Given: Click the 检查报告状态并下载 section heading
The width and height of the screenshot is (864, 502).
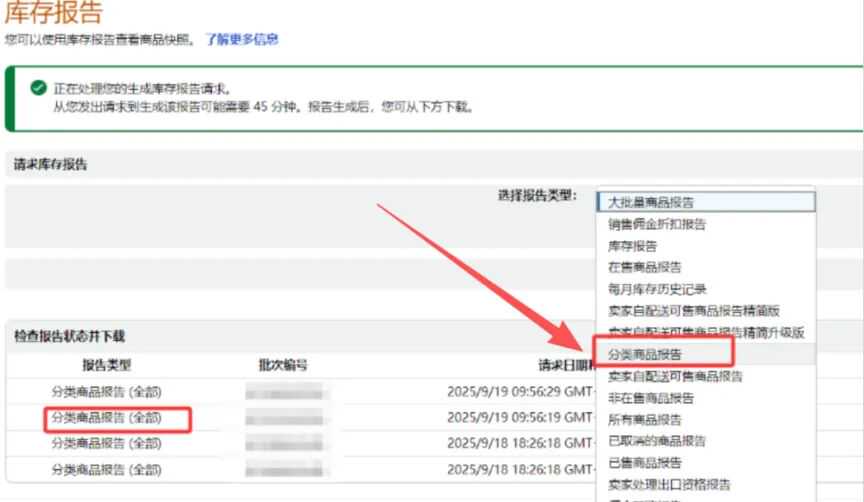Looking at the screenshot, I should pyautogui.click(x=69, y=336).
